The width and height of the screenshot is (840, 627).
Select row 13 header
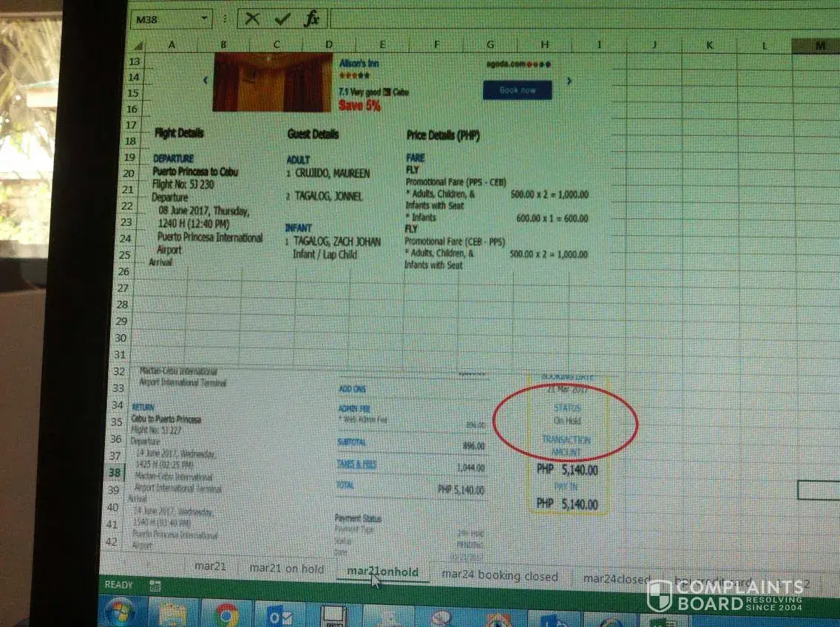point(134,61)
